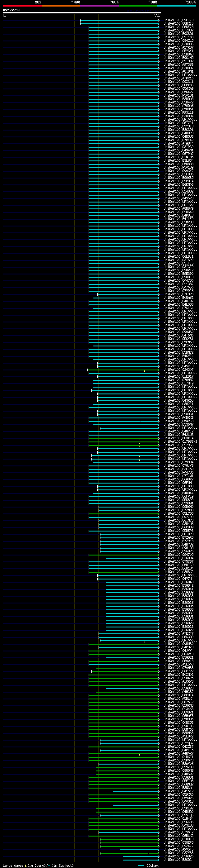This screenshot has width=199, height=868.
Task: Select the UniRef100_P79994 label
Action: click(x=178, y=462)
